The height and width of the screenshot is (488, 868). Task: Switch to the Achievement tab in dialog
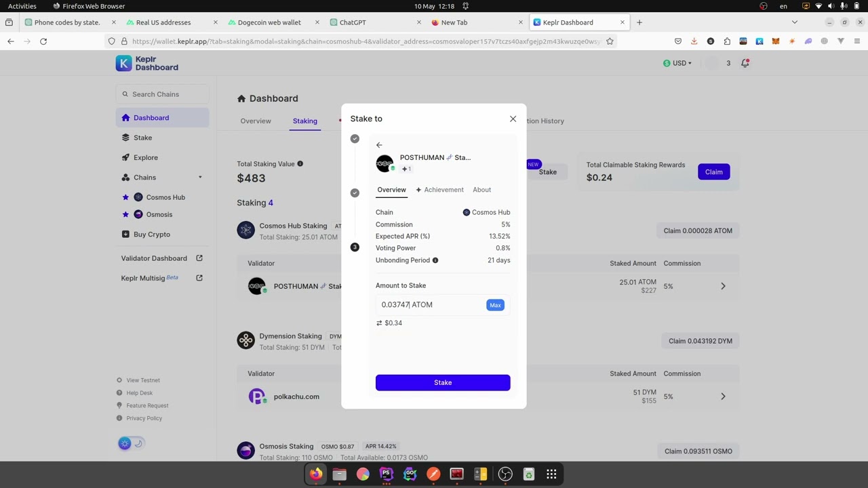pos(439,190)
